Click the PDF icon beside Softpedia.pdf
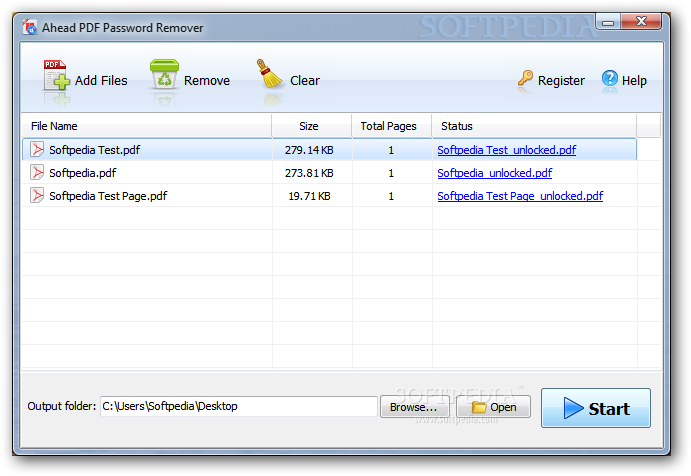 pos(37,172)
